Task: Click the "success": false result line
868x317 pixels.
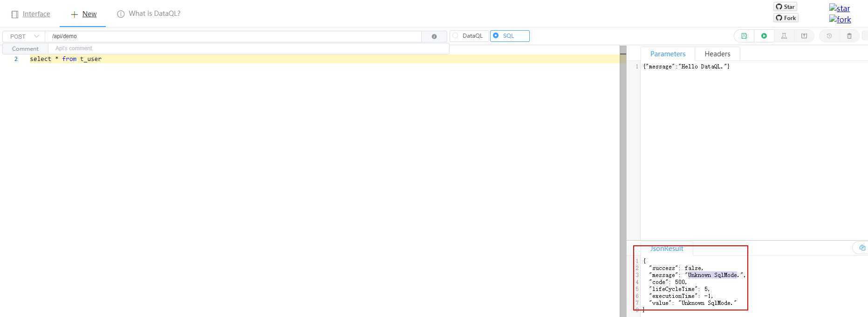Action: pyautogui.click(x=676, y=268)
